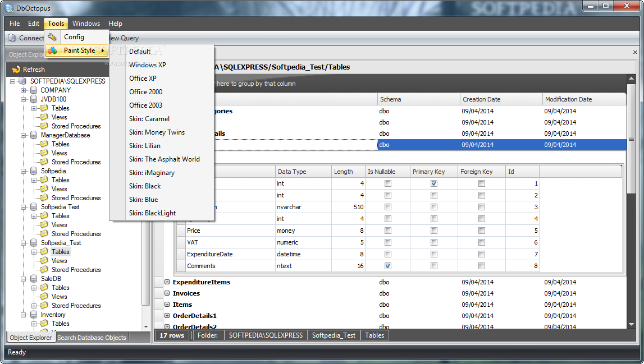Click folder icon of Softpedia_Test Tables
This screenshot has width=644, height=364.
[x=44, y=252]
